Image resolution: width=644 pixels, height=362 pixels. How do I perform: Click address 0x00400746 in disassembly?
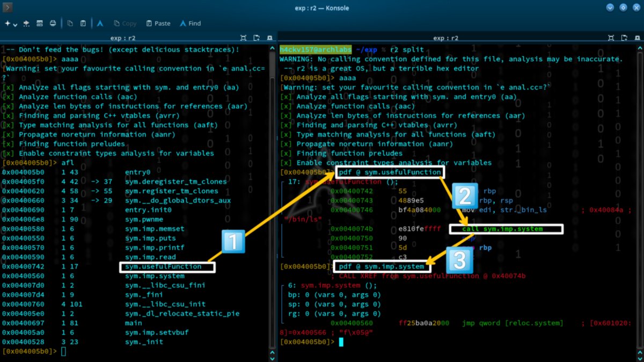(352, 209)
